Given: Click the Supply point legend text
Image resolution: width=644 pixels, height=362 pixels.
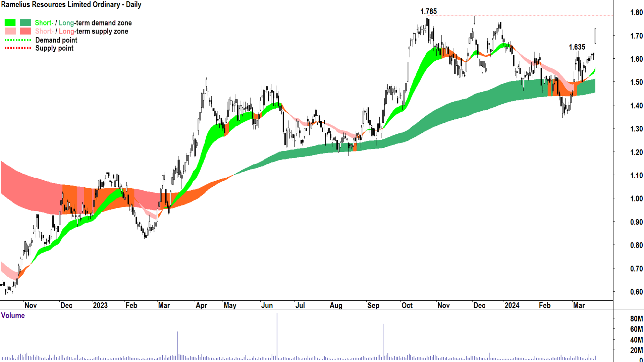Looking at the screenshot, I should pos(54,48).
